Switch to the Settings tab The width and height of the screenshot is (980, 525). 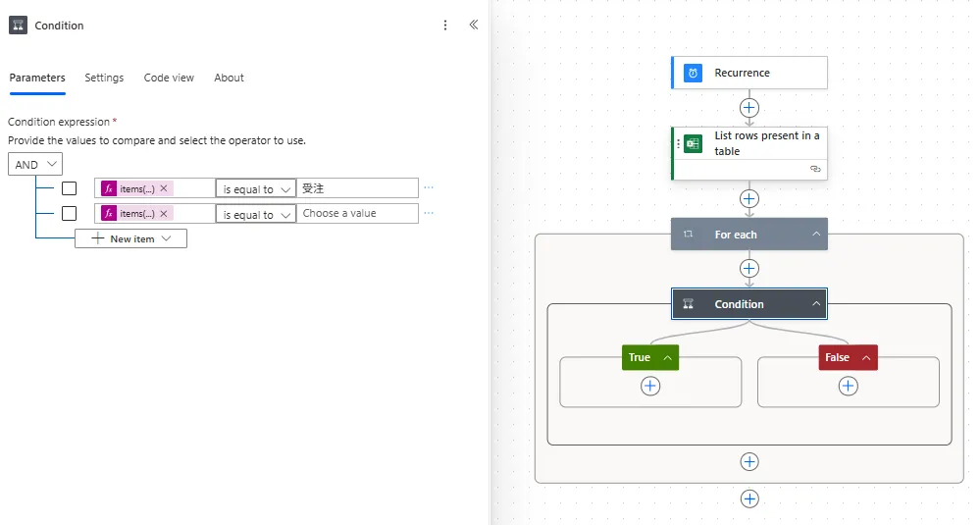pos(104,78)
